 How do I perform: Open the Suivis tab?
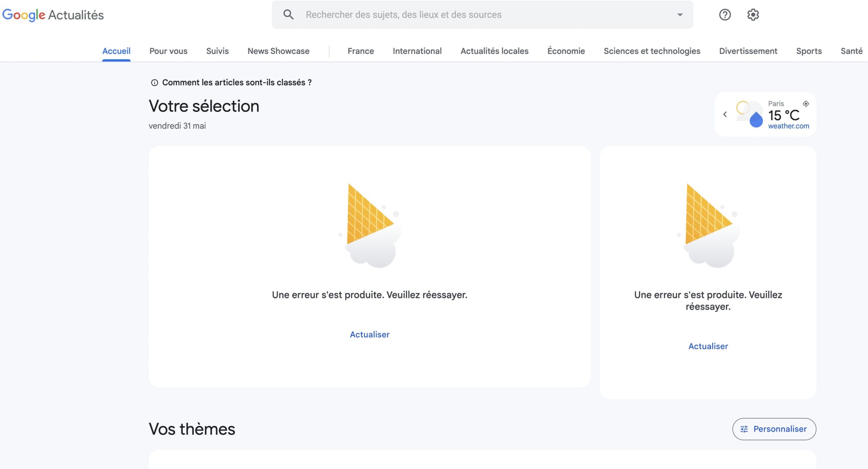tap(217, 51)
